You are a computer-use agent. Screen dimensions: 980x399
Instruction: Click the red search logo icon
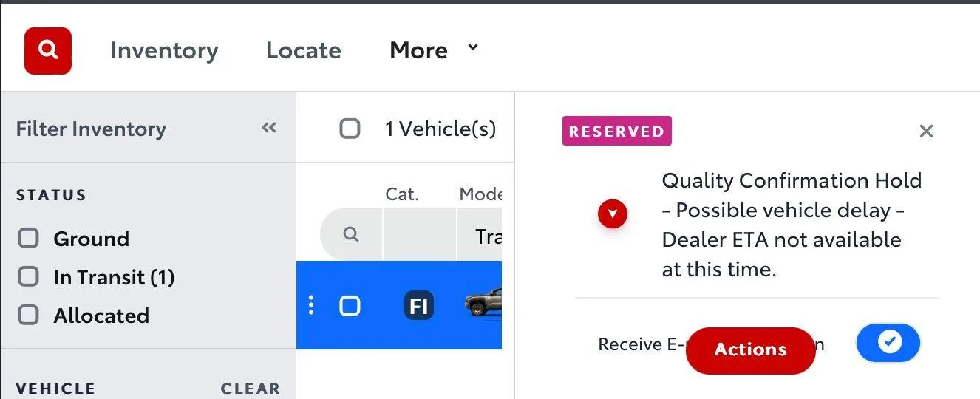click(48, 51)
